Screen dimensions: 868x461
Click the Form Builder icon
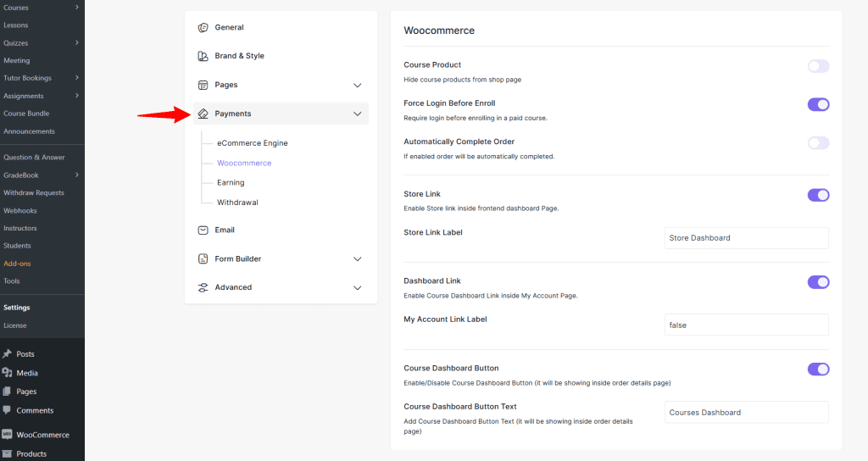203,259
